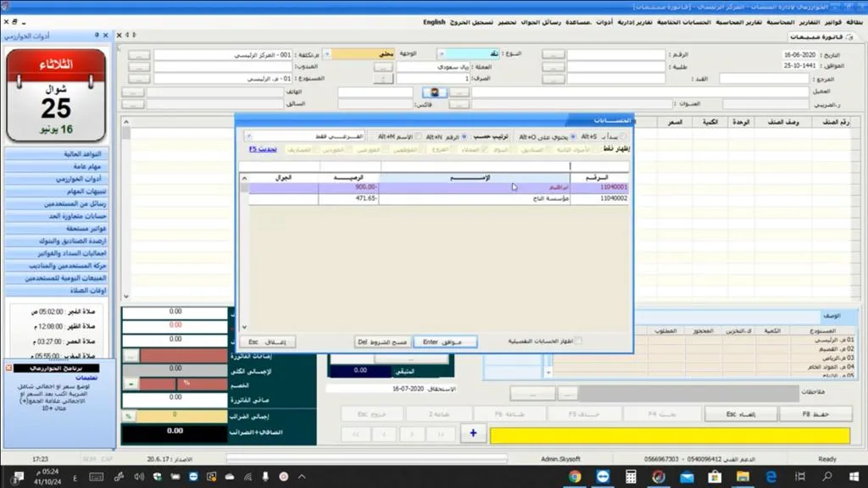Open the Mail app in the taskbar
The width and height of the screenshot is (868, 488).
(x=687, y=476)
